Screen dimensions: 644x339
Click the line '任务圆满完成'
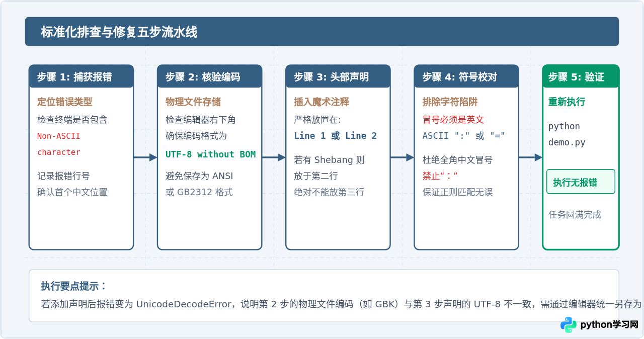click(575, 215)
